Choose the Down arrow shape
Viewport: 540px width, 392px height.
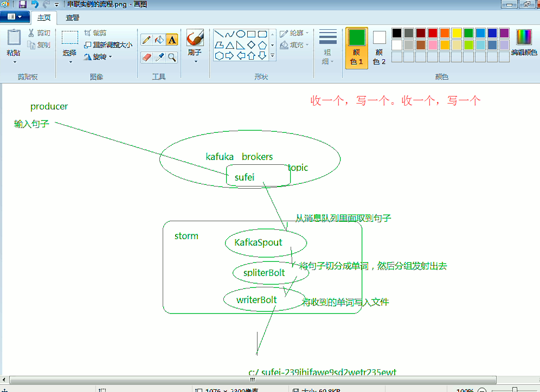pos(262,56)
